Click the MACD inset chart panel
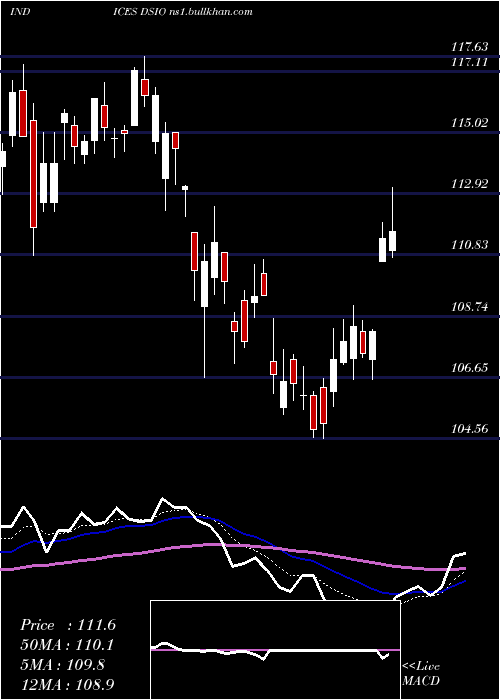Viewport: 500px width, 700px height. [x=275, y=650]
